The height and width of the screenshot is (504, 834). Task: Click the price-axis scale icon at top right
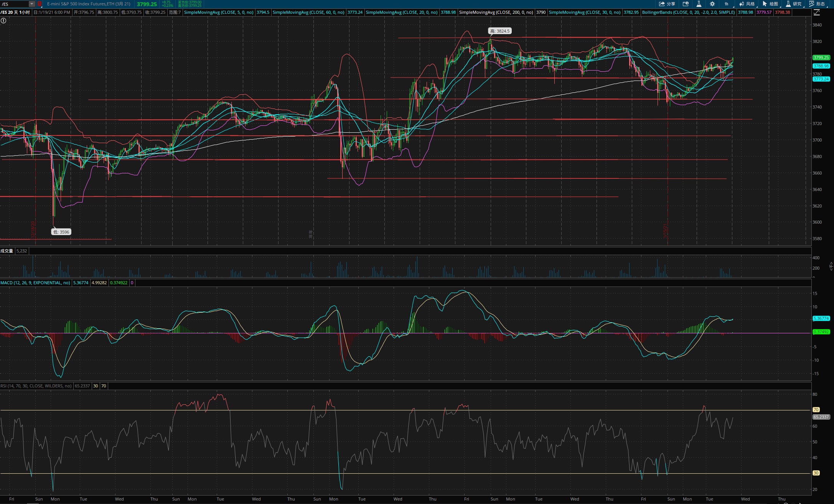[x=817, y=13]
